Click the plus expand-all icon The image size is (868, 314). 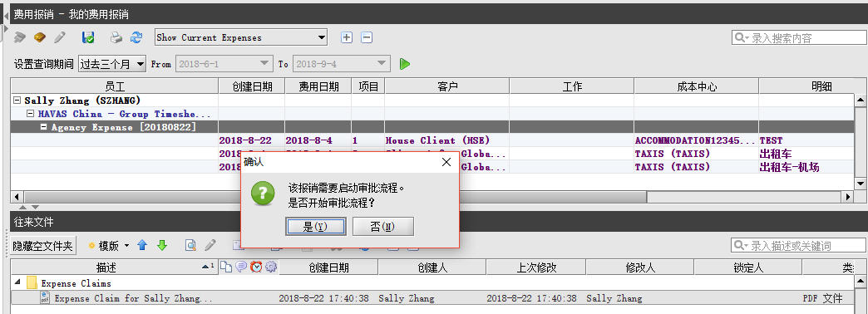pyautogui.click(x=347, y=37)
